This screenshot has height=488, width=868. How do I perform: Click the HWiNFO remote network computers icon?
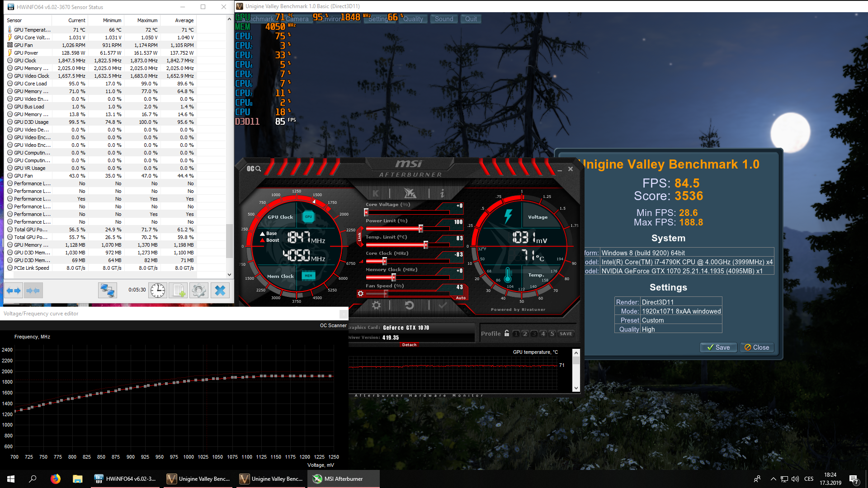[107, 291]
